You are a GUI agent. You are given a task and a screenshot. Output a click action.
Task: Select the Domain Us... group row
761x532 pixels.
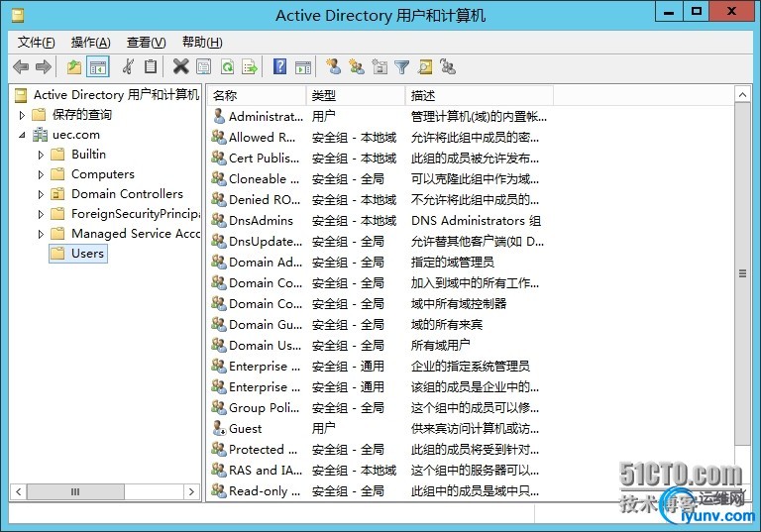coord(380,345)
